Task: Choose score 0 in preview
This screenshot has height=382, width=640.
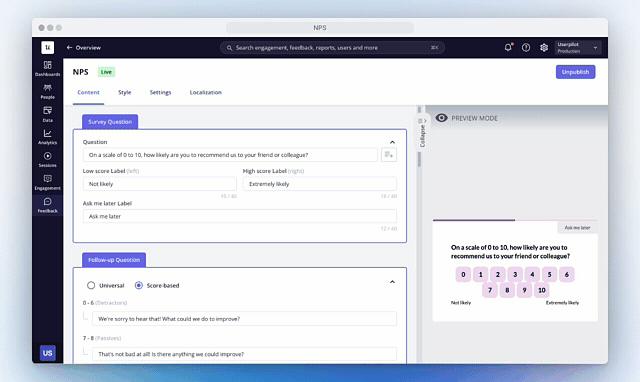Action: pos(463,274)
